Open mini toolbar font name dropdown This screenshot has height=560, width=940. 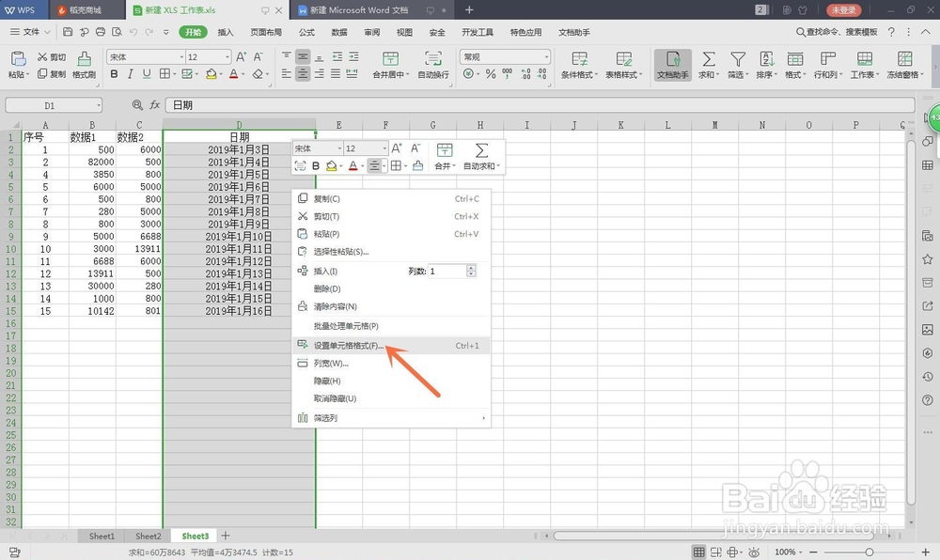click(339, 148)
